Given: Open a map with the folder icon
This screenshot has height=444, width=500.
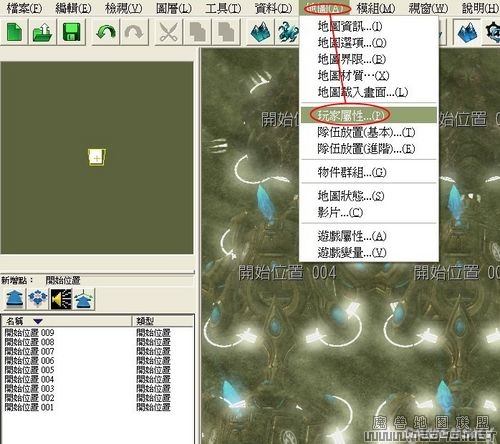Looking at the screenshot, I should click(43, 32).
